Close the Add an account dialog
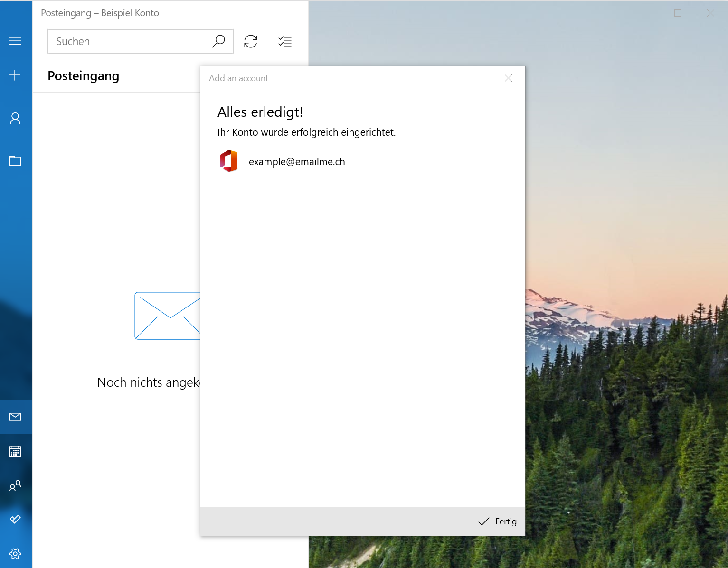The width and height of the screenshot is (728, 568). click(x=508, y=78)
